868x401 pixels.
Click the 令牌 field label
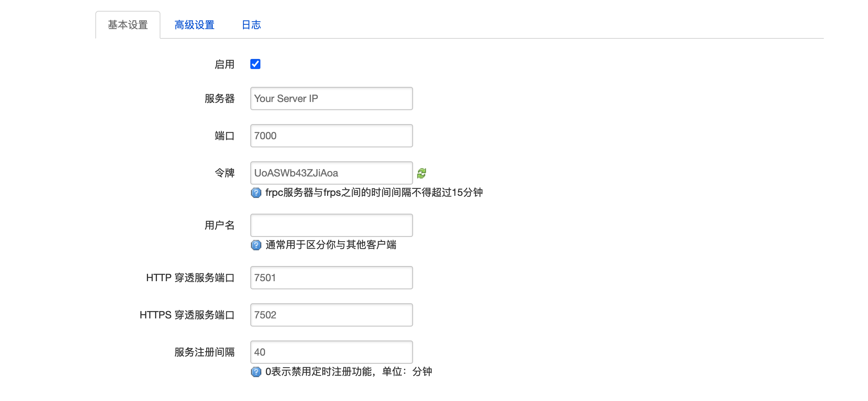pyautogui.click(x=224, y=173)
